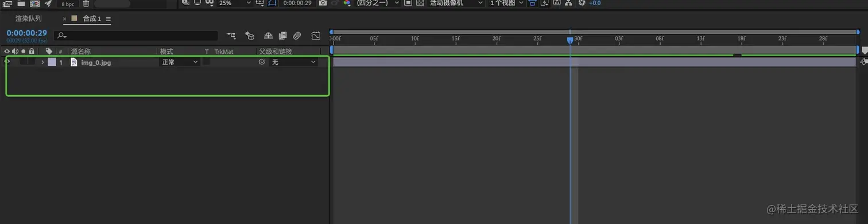The width and height of the screenshot is (868, 224).
Task: Open the 1个视图 view layout dropdown
Action: 507,3
